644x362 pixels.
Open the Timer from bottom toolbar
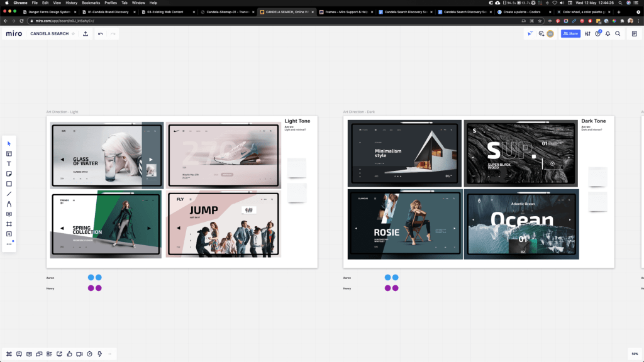point(89,354)
